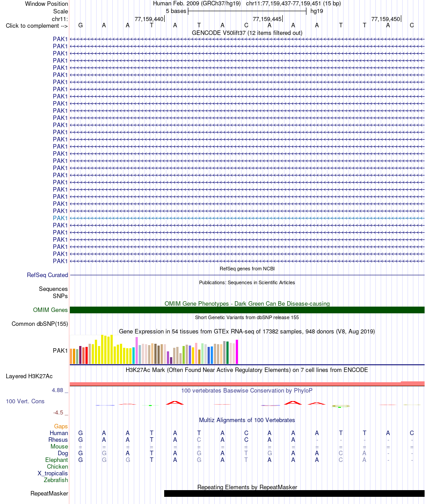This screenshot has width=425, height=504.
Task: Click the Mouse species row label
Action: pyautogui.click(x=59, y=446)
